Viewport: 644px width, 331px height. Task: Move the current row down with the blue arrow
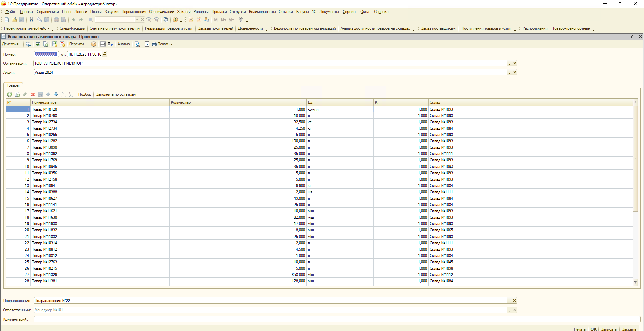tap(56, 95)
